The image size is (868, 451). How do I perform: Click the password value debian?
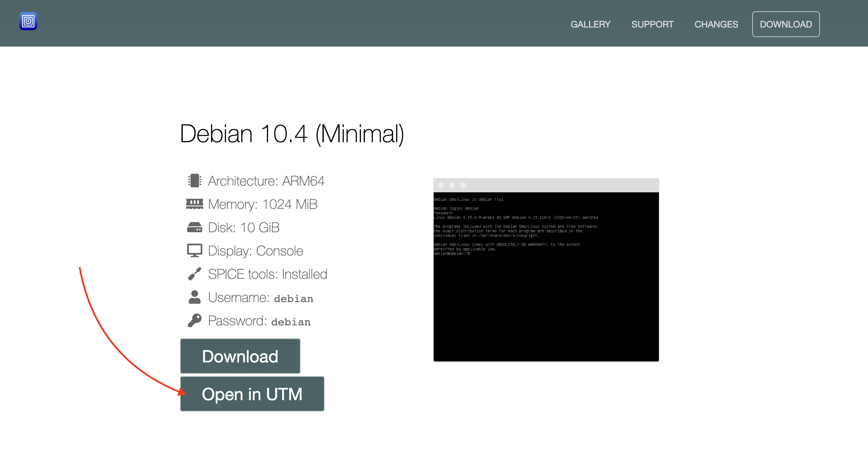coord(291,322)
